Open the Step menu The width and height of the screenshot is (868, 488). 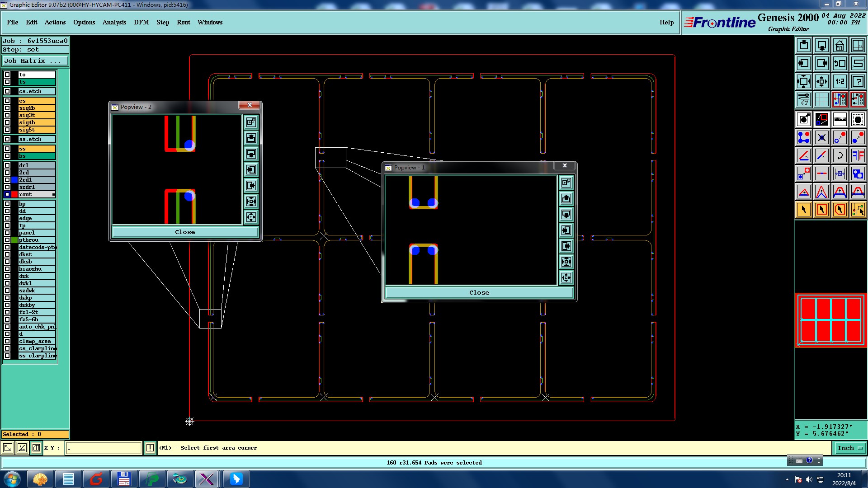(x=163, y=22)
